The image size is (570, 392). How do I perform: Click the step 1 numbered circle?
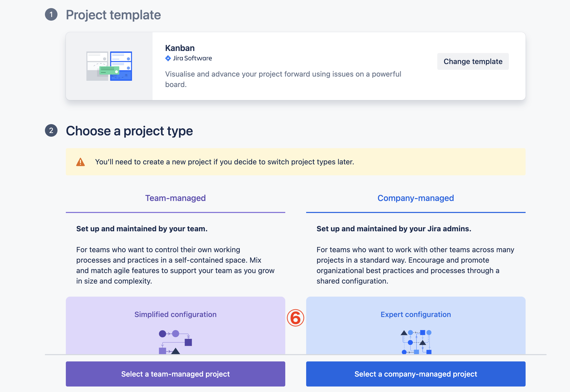(51, 15)
